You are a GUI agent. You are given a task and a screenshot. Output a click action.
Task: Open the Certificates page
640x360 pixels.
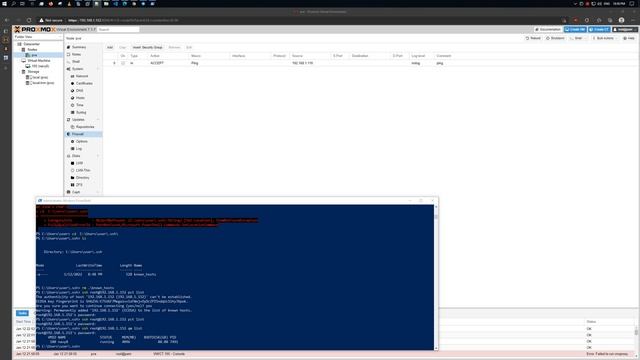pyautogui.click(x=84, y=83)
